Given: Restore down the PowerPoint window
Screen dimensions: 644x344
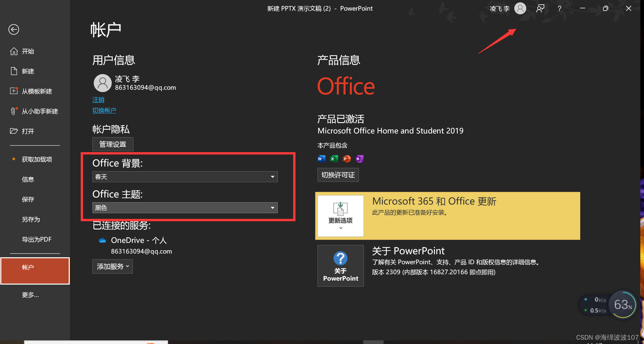Looking at the screenshot, I should [606, 8].
